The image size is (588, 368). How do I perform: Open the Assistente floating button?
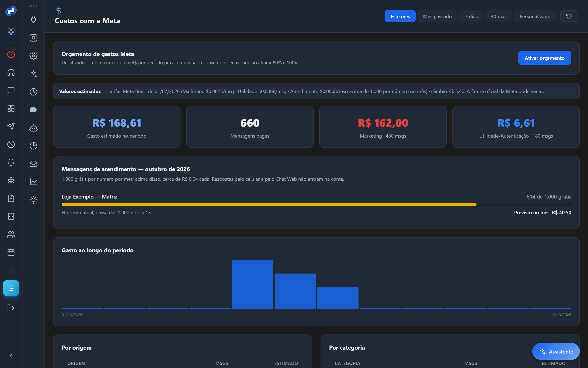click(x=556, y=351)
